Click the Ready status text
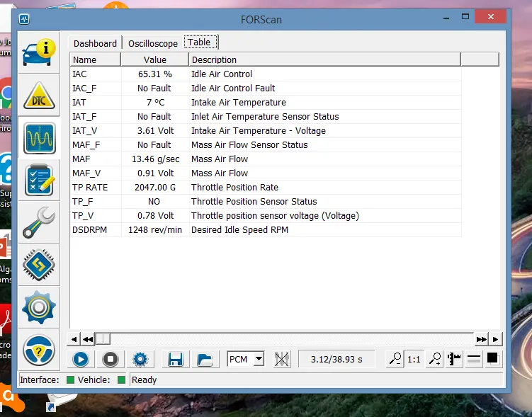The width and height of the screenshot is (532, 417). point(145,380)
